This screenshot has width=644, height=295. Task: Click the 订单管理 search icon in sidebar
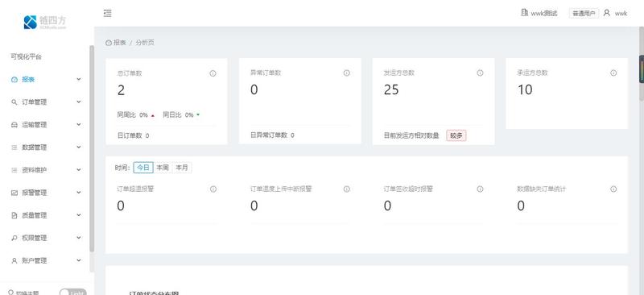(x=14, y=102)
